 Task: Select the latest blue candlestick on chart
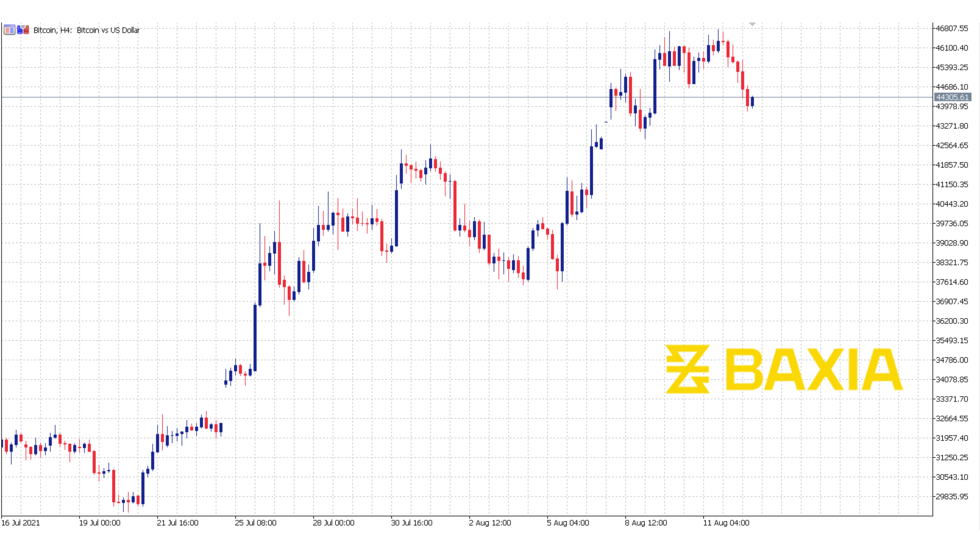click(x=752, y=102)
